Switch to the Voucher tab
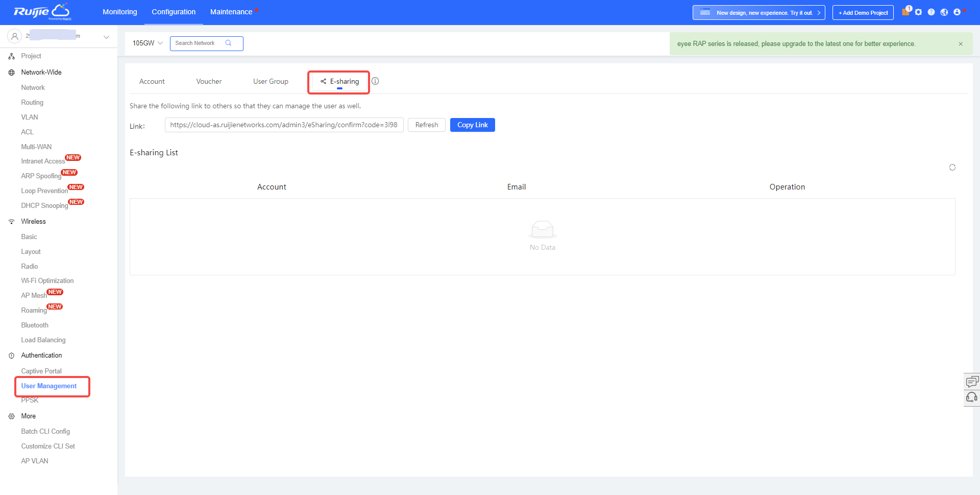Image resolution: width=980 pixels, height=495 pixels. (x=209, y=82)
